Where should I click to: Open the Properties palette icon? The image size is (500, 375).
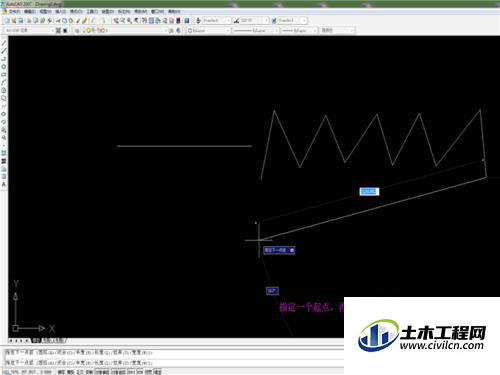[x=144, y=21]
